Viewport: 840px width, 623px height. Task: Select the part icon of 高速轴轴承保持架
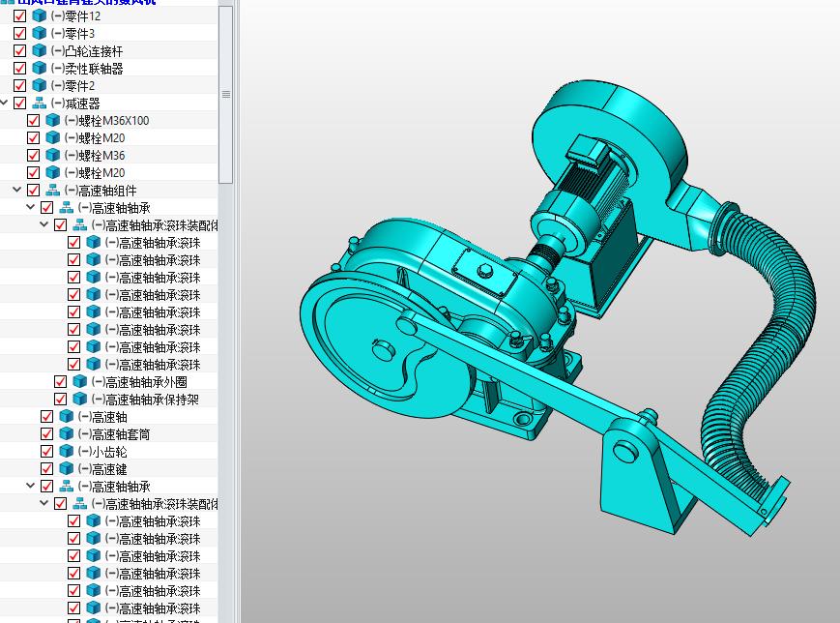(80, 400)
